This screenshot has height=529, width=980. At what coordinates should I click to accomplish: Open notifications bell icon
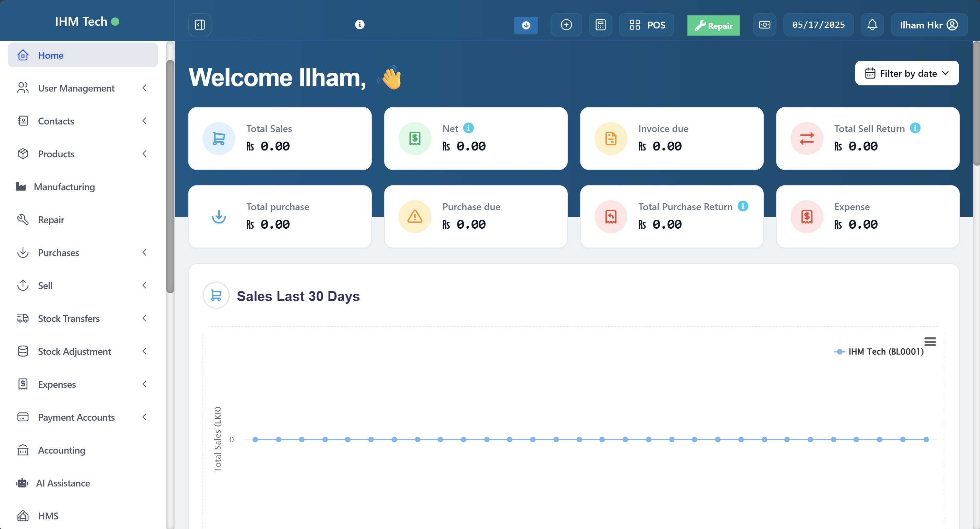click(x=872, y=25)
